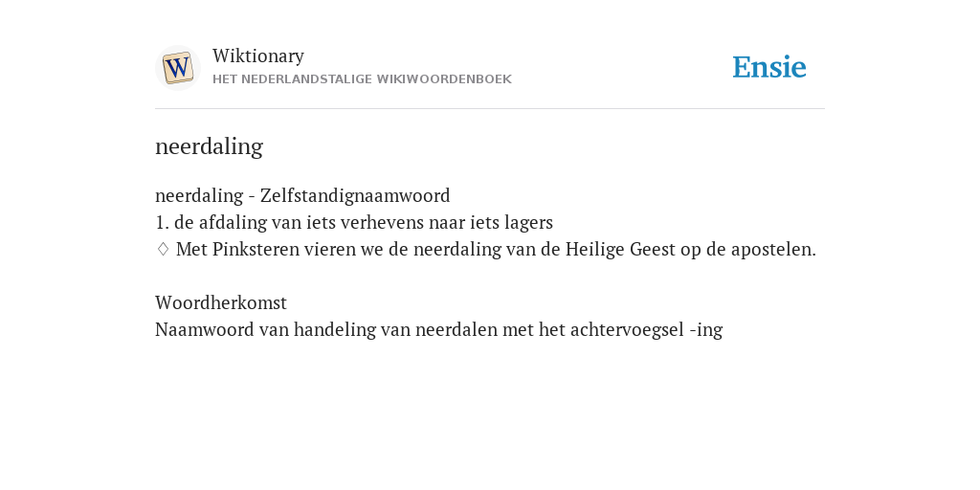This screenshot has height=490, width=980.
Task: Click the Woordherkomst section label
Action: pyautogui.click(x=221, y=302)
